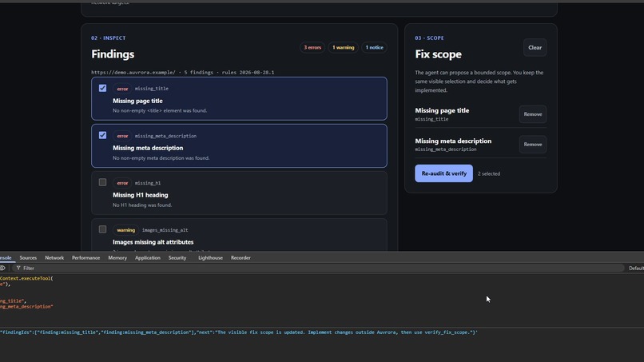The image size is (644, 362).
Task: Remove Missing page title from fix scope
Action: pos(533,114)
